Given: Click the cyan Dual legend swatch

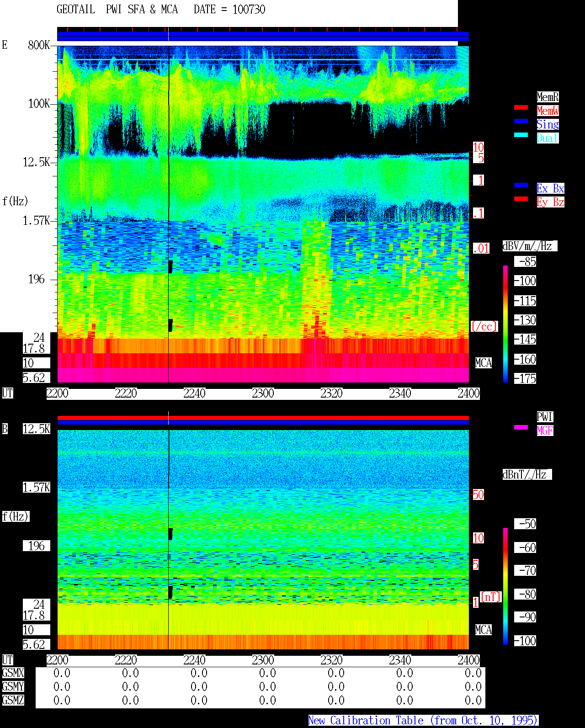Looking at the screenshot, I should tap(521, 135).
